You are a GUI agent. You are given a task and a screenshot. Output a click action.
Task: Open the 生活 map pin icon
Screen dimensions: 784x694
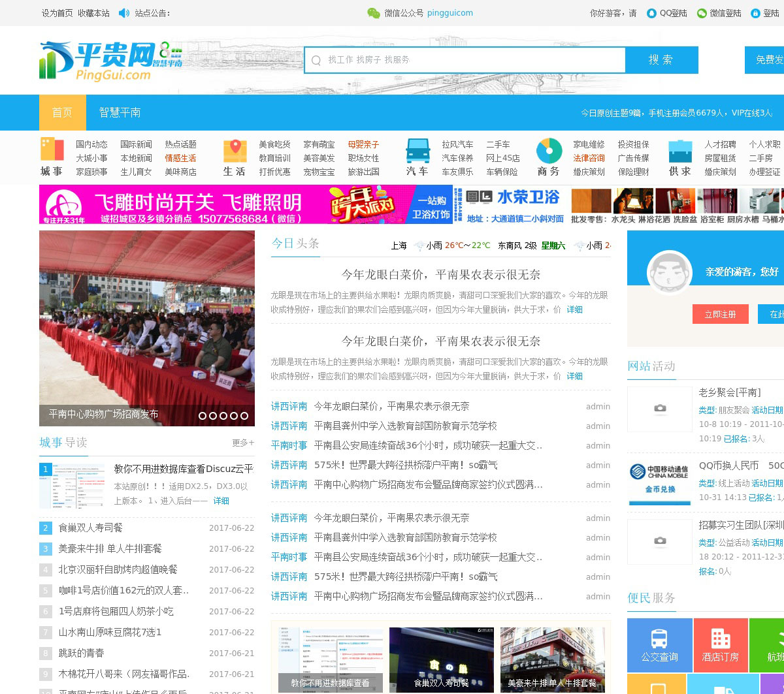point(235,151)
